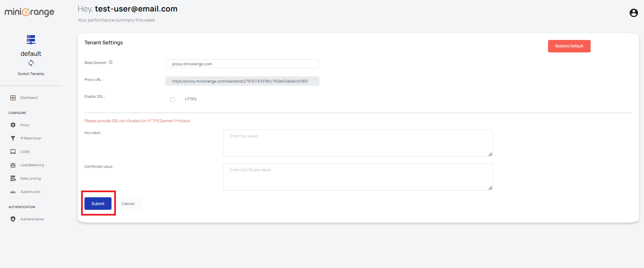Click the Base Domain info icon
This screenshot has height=268, width=644.
tap(111, 62)
